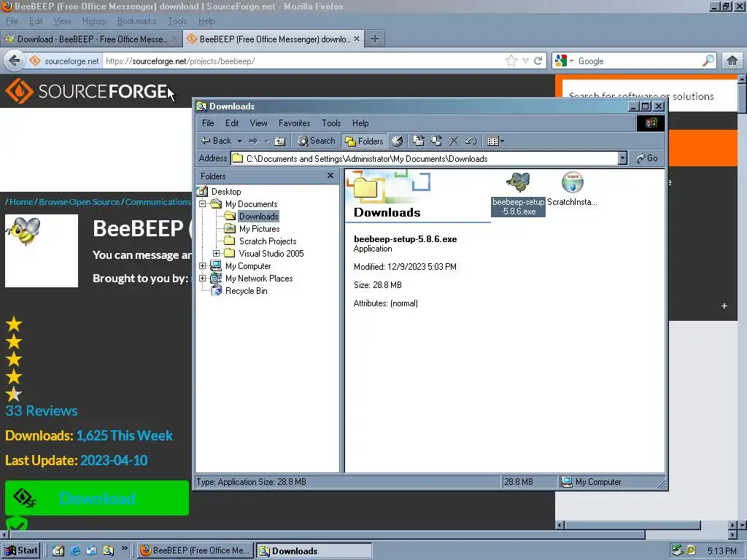Screen dimensions: 747x560
Task: Open Explorer's File menu
Action: [x=208, y=123]
